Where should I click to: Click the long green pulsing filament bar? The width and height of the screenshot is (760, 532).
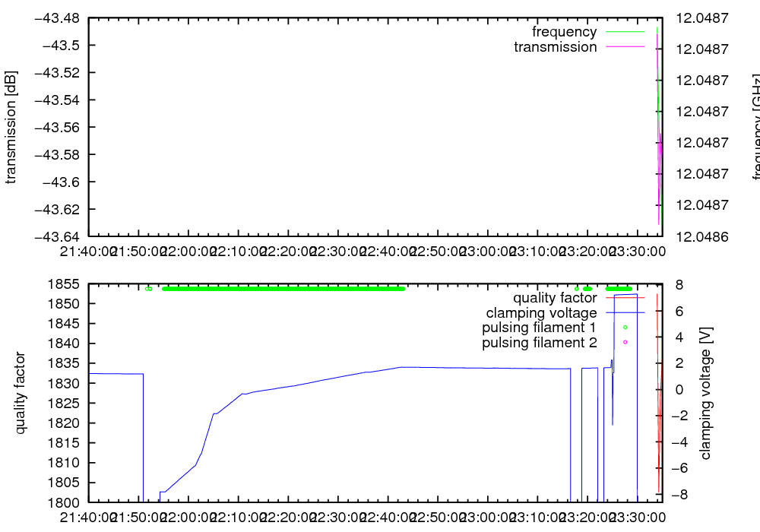pyautogui.click(x=283, y=289)
